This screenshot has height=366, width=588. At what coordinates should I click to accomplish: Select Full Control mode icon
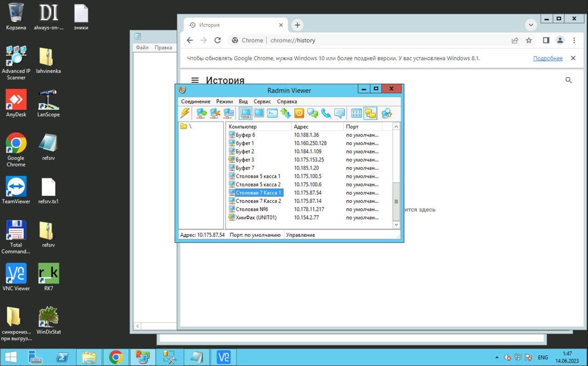(x=246, y=113)
